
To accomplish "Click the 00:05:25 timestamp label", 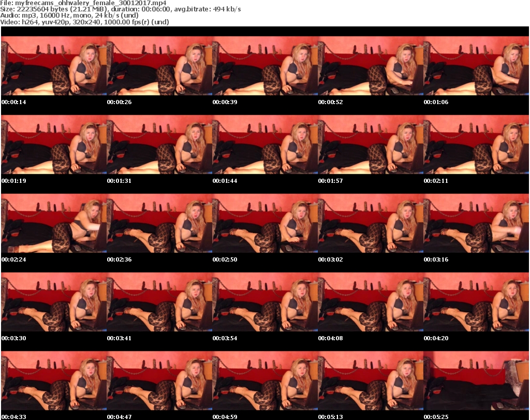I will point(436,417).
